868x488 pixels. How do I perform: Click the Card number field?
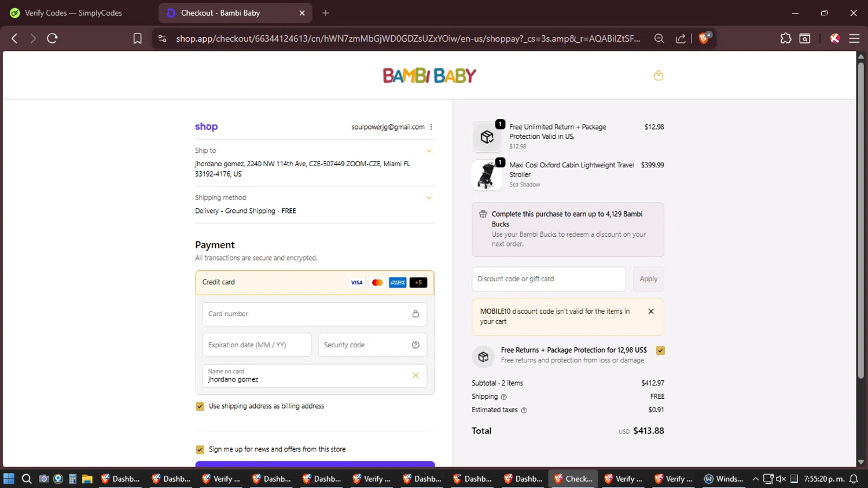(315, 314)
